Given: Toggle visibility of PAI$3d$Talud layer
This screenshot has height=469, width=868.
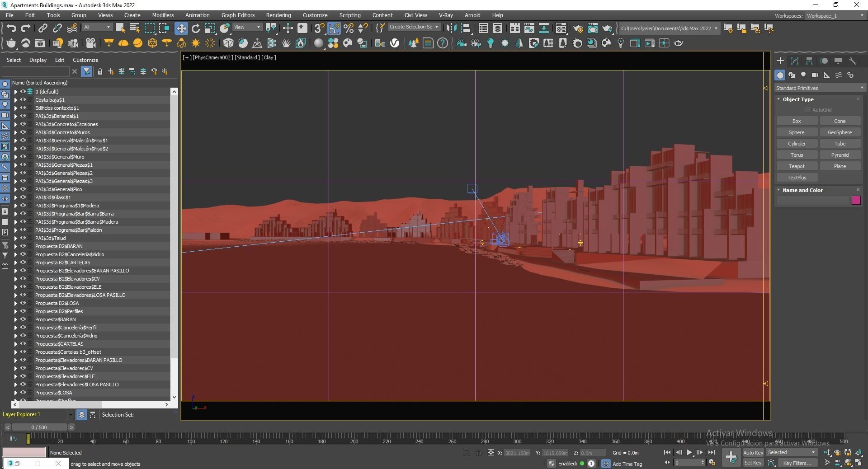Looking at the screenshot, I should pyautogui.click(x=23, y=238).
